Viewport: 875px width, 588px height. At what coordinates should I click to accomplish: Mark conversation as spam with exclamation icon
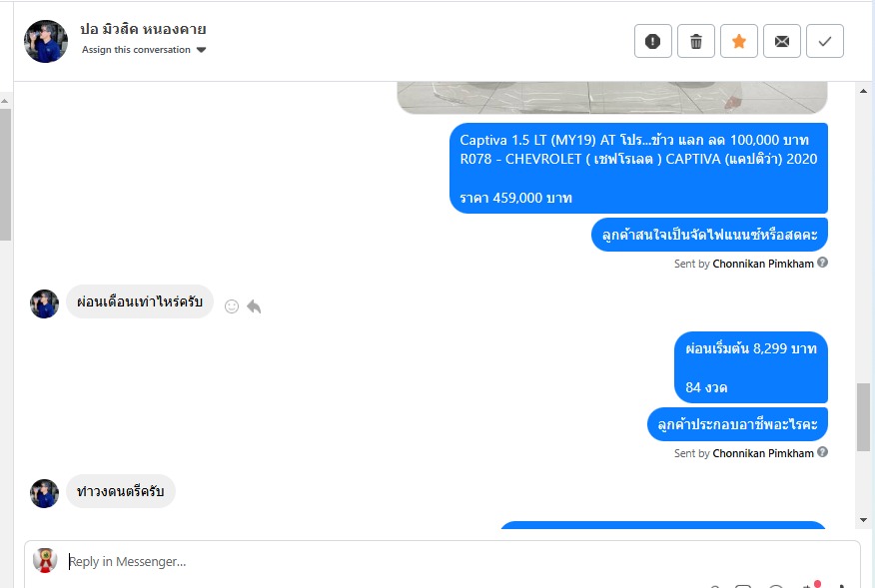click(x=653, y=41)
